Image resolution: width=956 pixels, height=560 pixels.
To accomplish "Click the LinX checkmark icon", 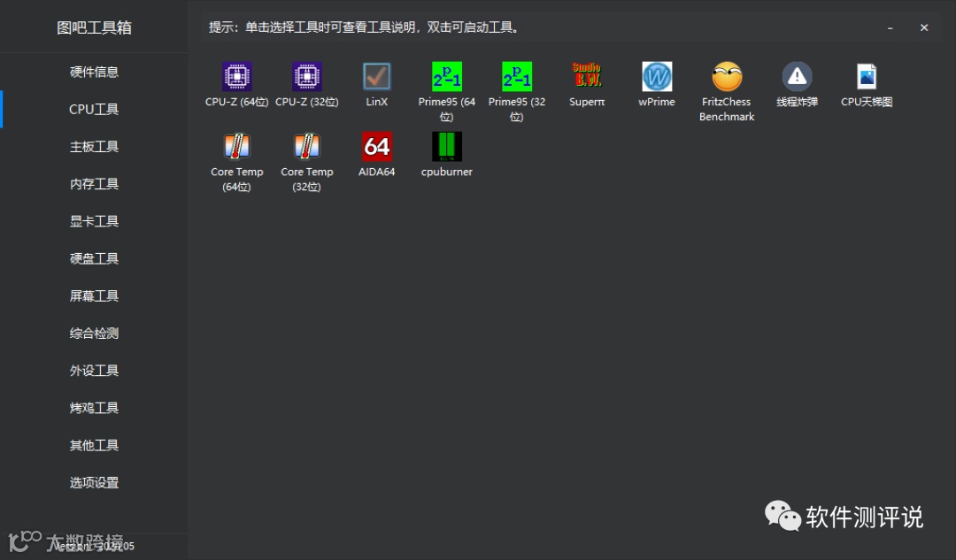I will [x=377, y=77].
